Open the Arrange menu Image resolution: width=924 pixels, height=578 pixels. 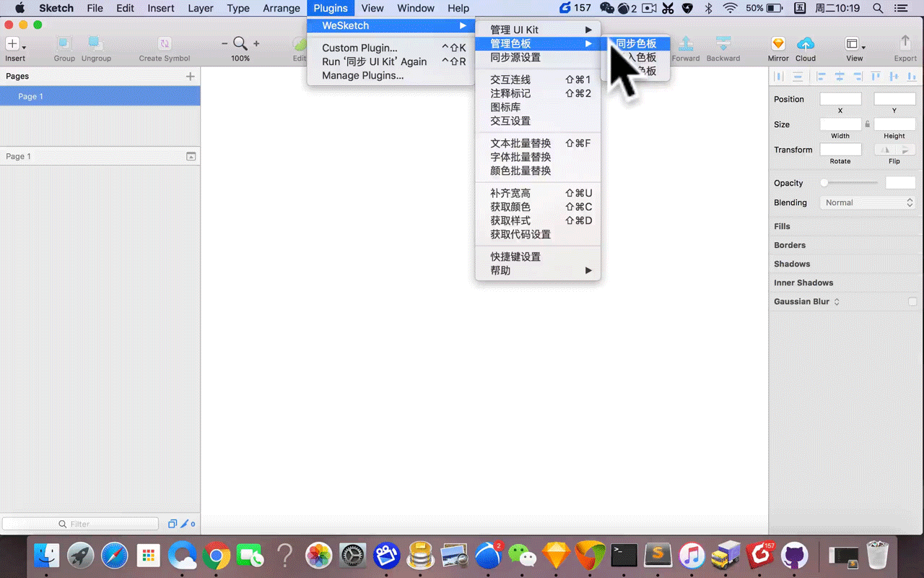click(x=282, y=8)
